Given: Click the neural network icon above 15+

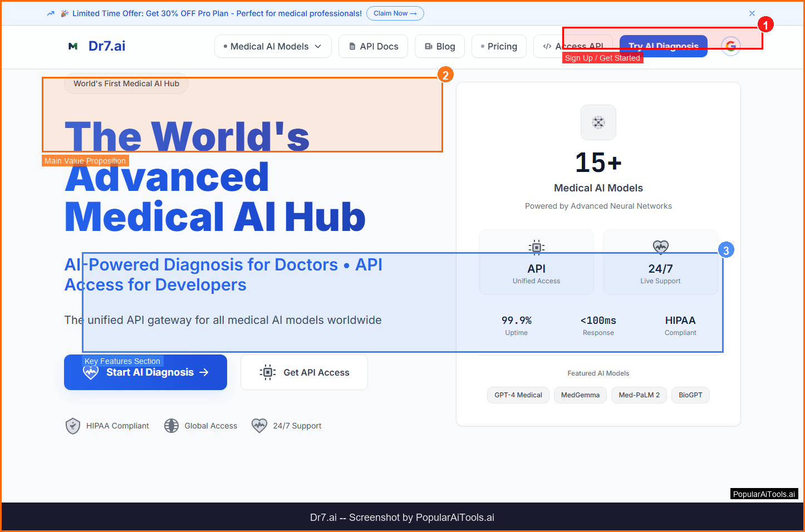Looking at the screenshot, I should [598, 122].
